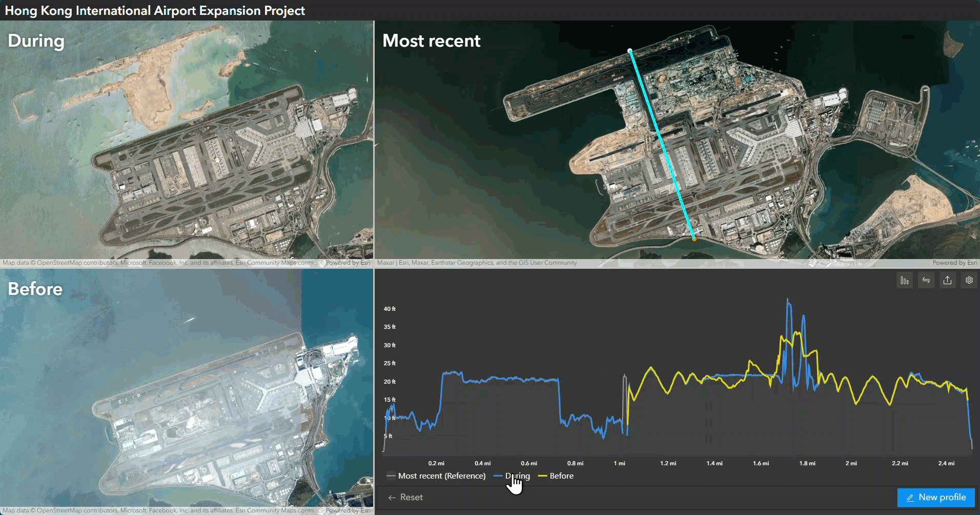This screenshot has width=980, height=515.
Task: Open the uniform series scaling bar-chart icon
Action: 905,280
